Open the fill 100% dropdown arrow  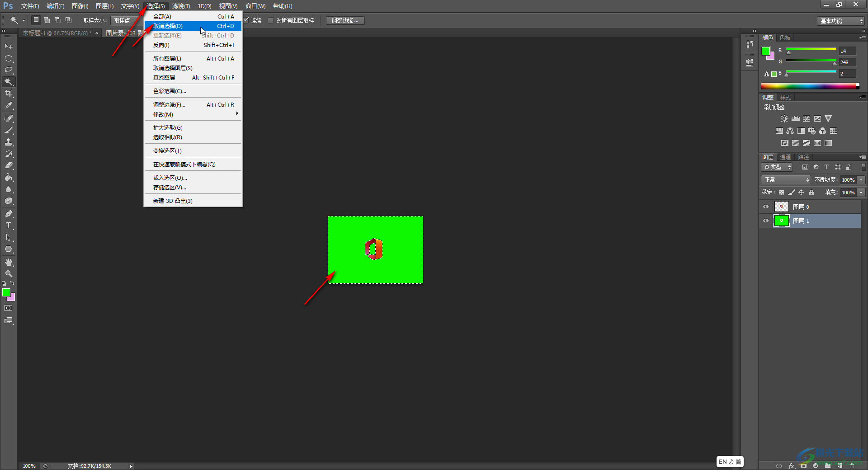point(861,192)
